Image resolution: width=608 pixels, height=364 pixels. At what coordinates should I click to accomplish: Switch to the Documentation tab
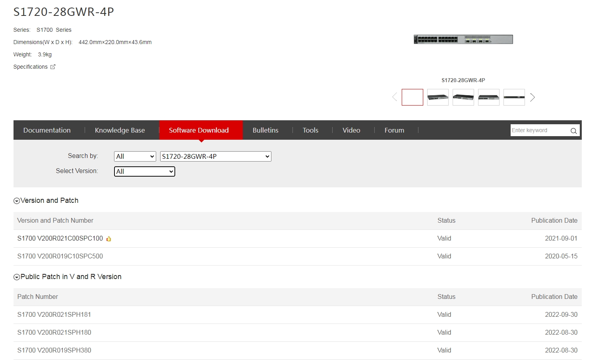pos(47,130)
